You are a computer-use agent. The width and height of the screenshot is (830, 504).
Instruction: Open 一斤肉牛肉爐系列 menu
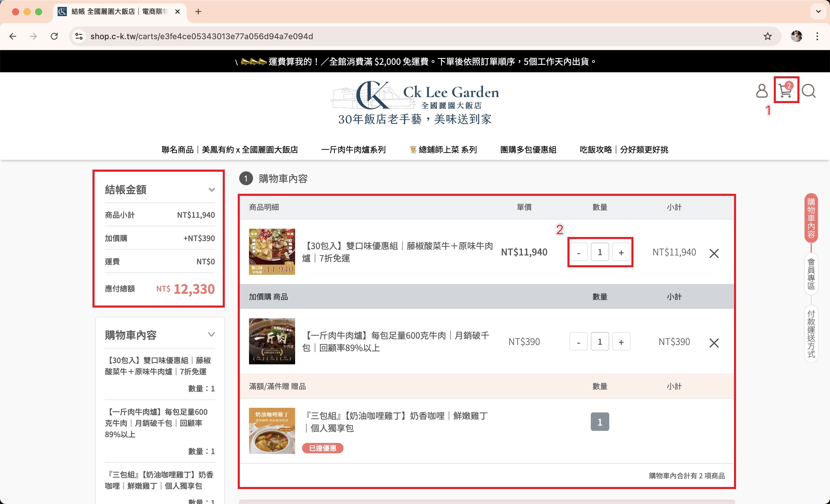(353, 150)
